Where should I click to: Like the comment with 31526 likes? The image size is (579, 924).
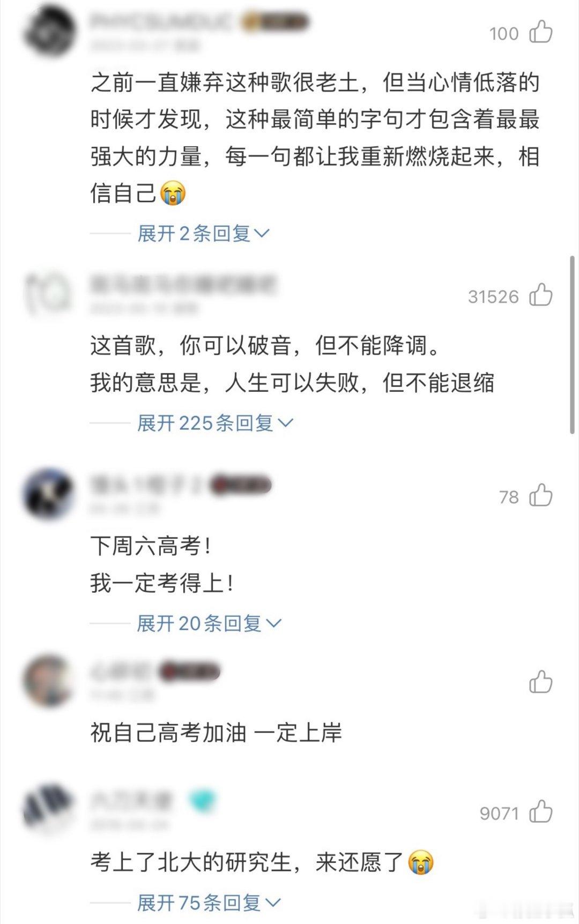[540, 295]
